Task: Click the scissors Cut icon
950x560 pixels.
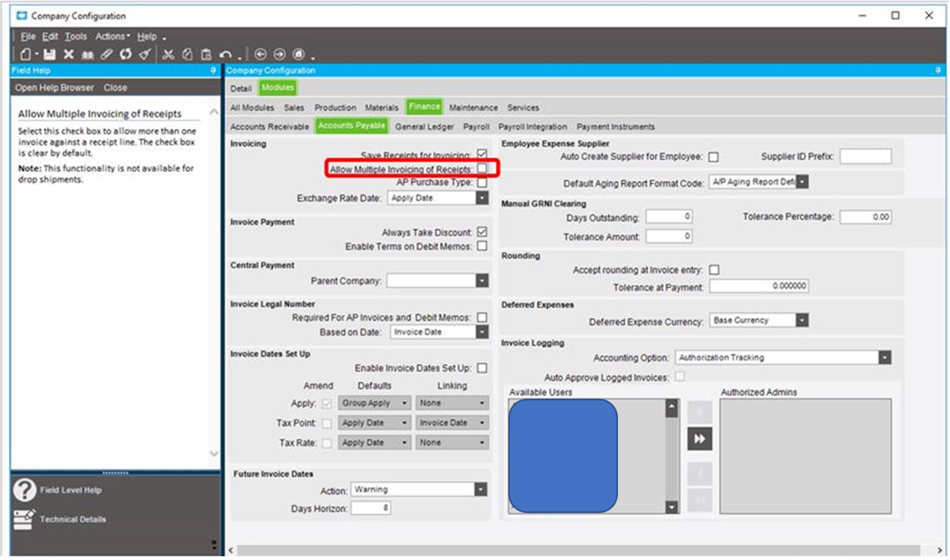Action: point(168,54)
